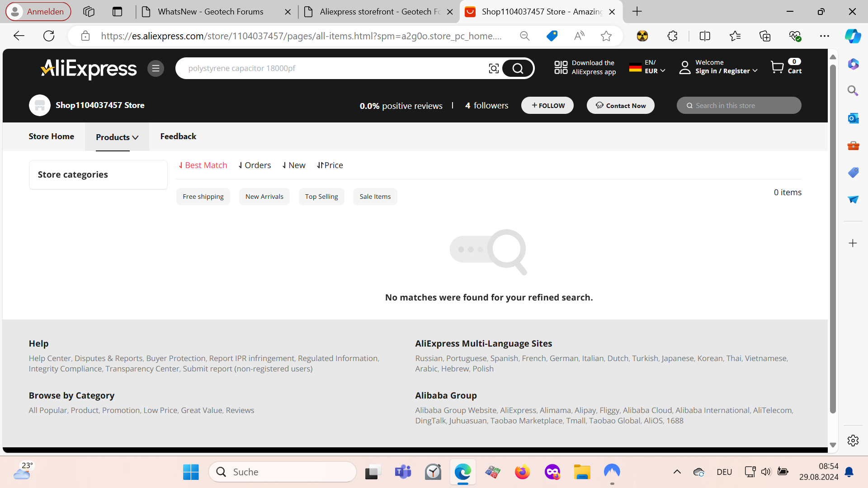The width and height of the screenshot is (868, 488).
Task: Add page to favorites star icon
Action: (606, 36)
